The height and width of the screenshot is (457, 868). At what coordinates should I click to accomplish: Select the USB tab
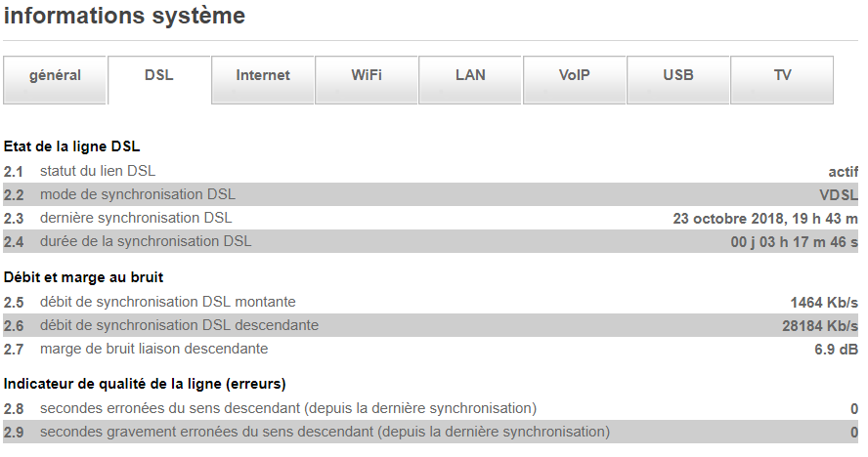(678, 76)
